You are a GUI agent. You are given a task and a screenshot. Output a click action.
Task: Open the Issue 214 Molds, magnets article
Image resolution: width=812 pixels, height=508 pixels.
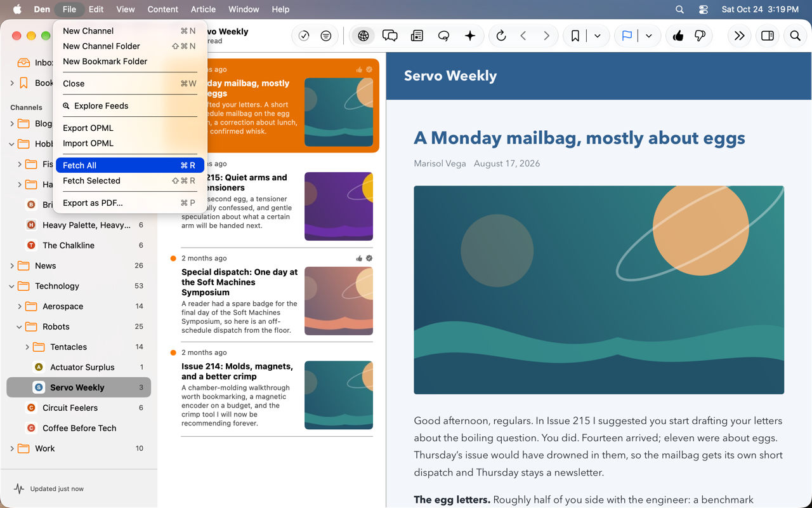click(272, 389)
